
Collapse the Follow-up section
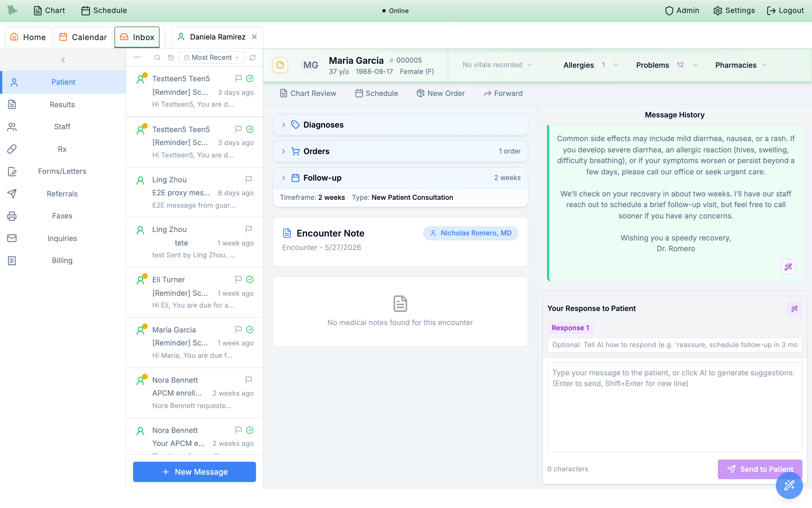click(x=400, y=178)
